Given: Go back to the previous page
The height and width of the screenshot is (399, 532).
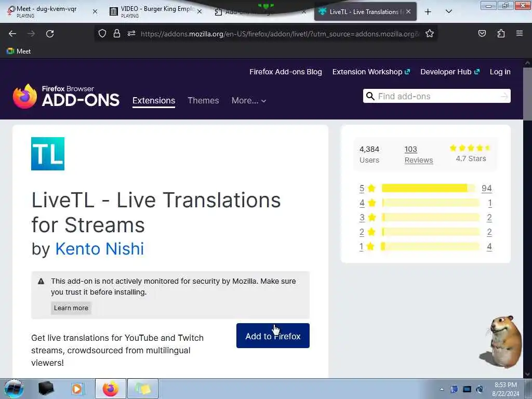Looking at the screenshot, I should pos(12,34).
